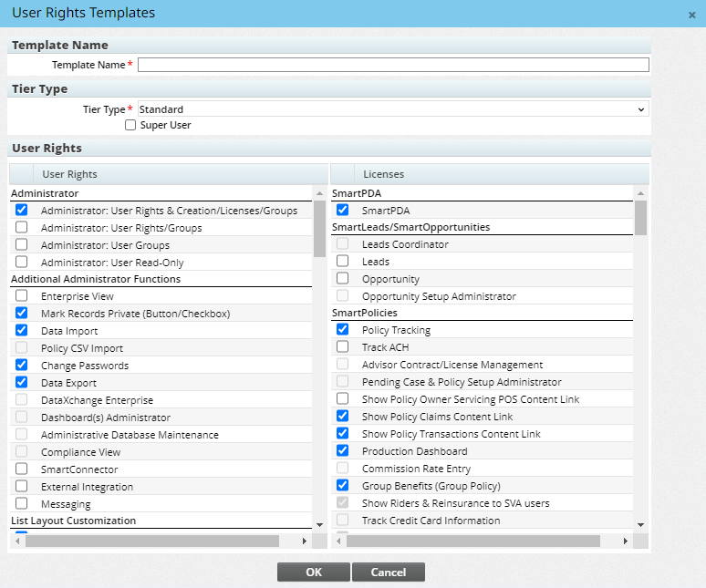
Task: Select the Leads Coordinator row text
Action: pyautogui.click(x=405, y=244)
